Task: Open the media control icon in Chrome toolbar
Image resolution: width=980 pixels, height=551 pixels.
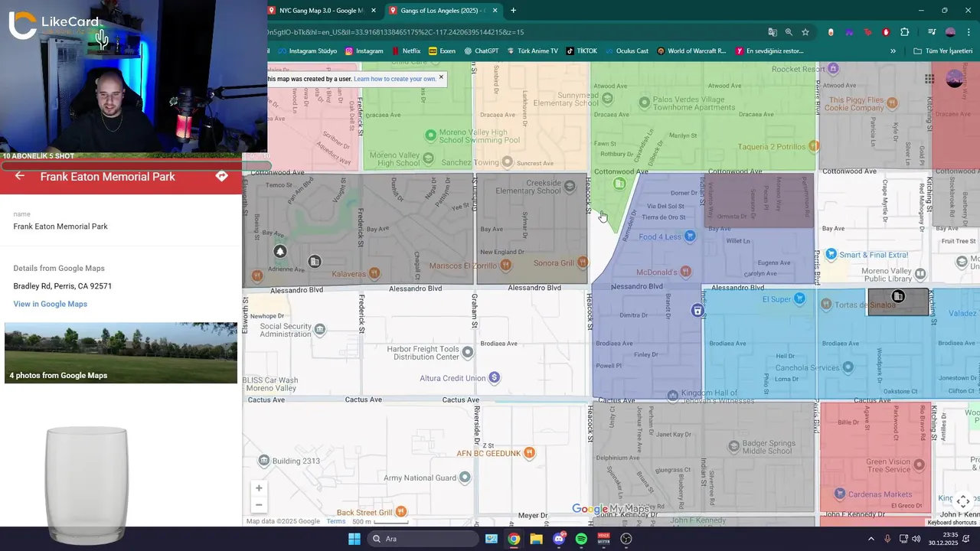Action: (931, 32)
